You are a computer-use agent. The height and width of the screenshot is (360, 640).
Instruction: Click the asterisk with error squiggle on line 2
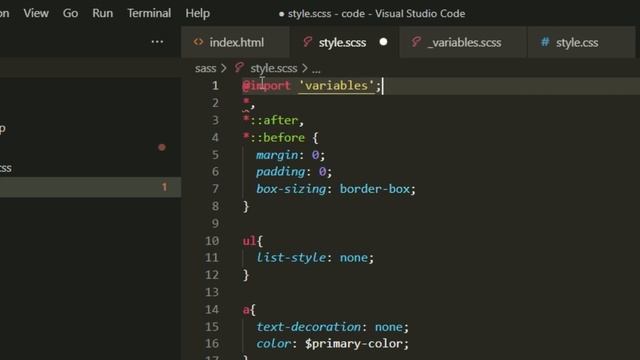click(246, 102)
